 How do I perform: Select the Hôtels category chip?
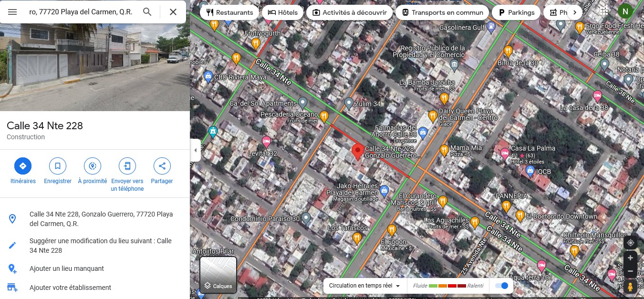click(283, 12)
